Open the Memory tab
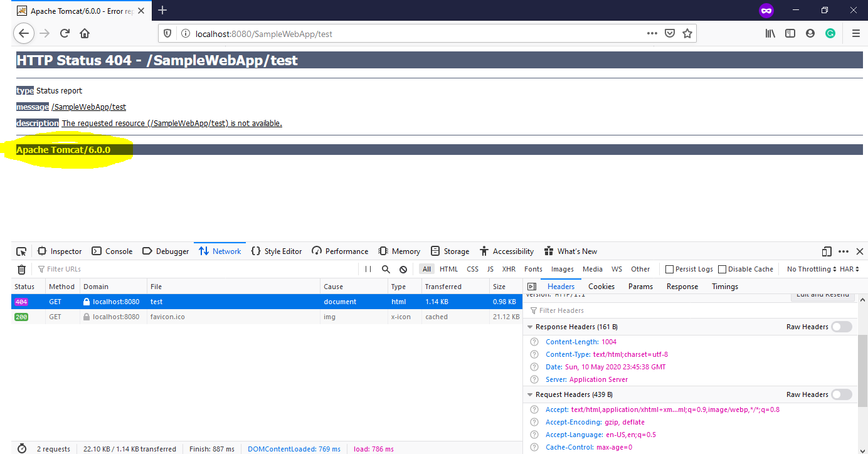Viewport: 868px width, 454px height. coord(400,251)
